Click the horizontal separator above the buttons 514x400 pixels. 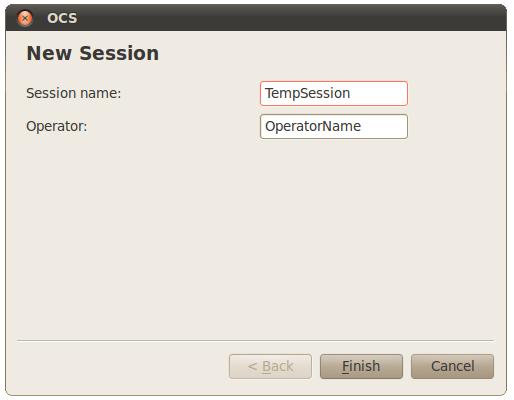click(255, 341)
